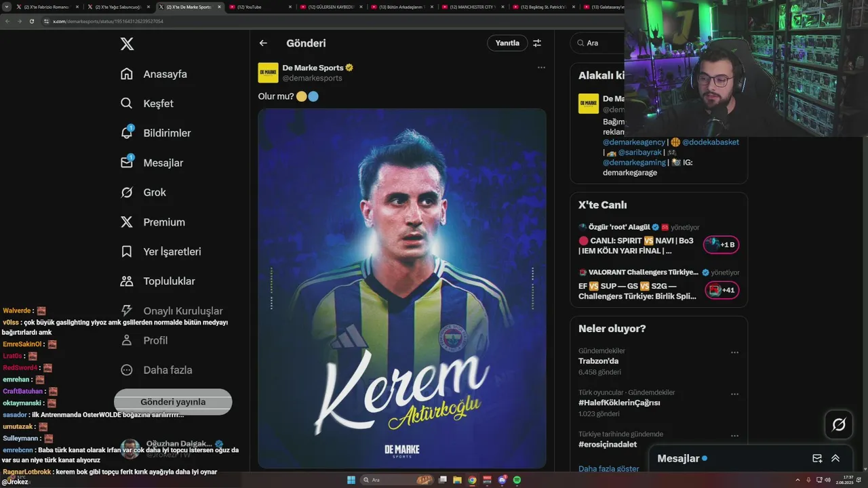Open the Premium page

[153, 222]
